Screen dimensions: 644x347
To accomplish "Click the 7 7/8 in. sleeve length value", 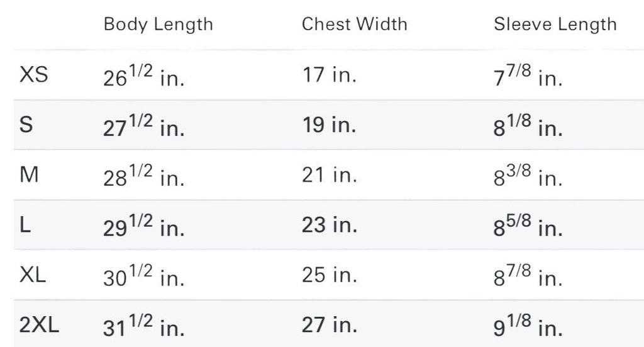I will (x=528, y=77).
